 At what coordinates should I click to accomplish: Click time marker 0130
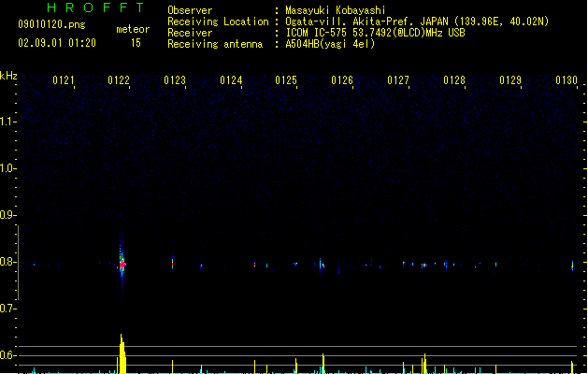click(566, 80)
